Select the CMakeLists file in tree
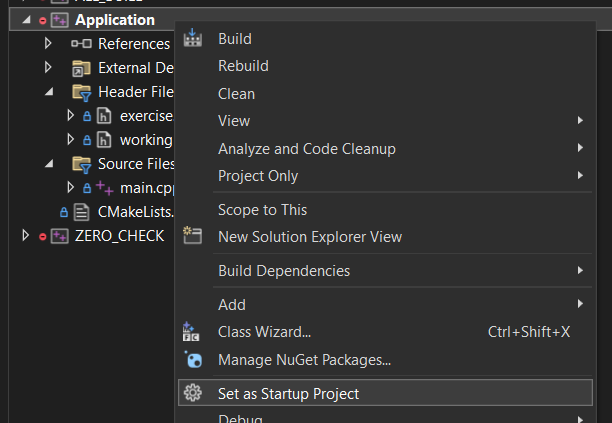This screenshot has height=423, width=612. coord(136,212)
